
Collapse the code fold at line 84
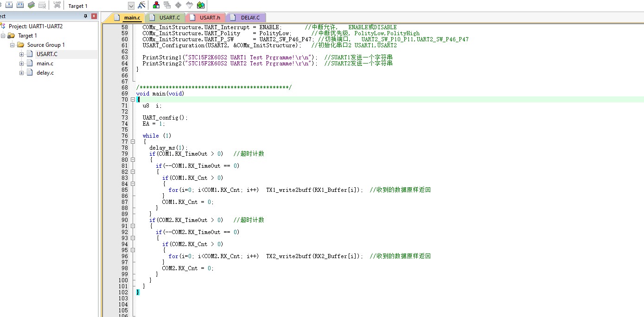click(133, 184)
